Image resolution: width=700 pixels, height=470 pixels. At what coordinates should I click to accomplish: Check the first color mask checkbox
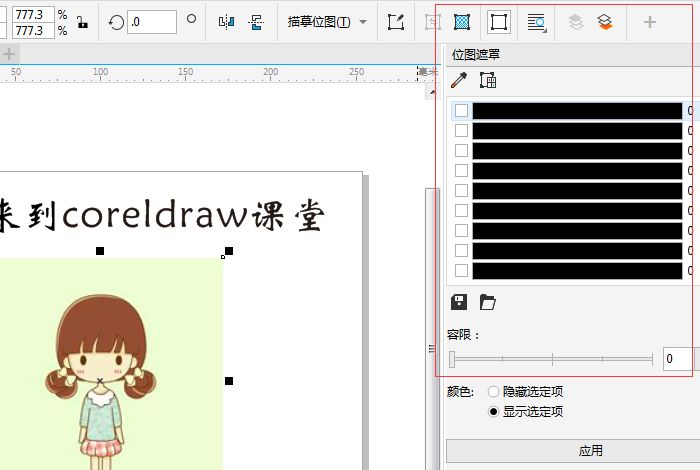tap(461, 111)
